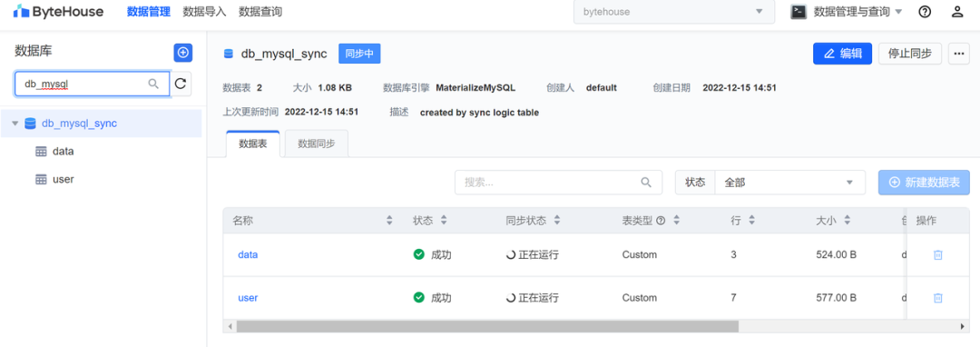Open the user table link
Image resolution: width=980 pixels, height=347 pixels.
pos(248,298)
